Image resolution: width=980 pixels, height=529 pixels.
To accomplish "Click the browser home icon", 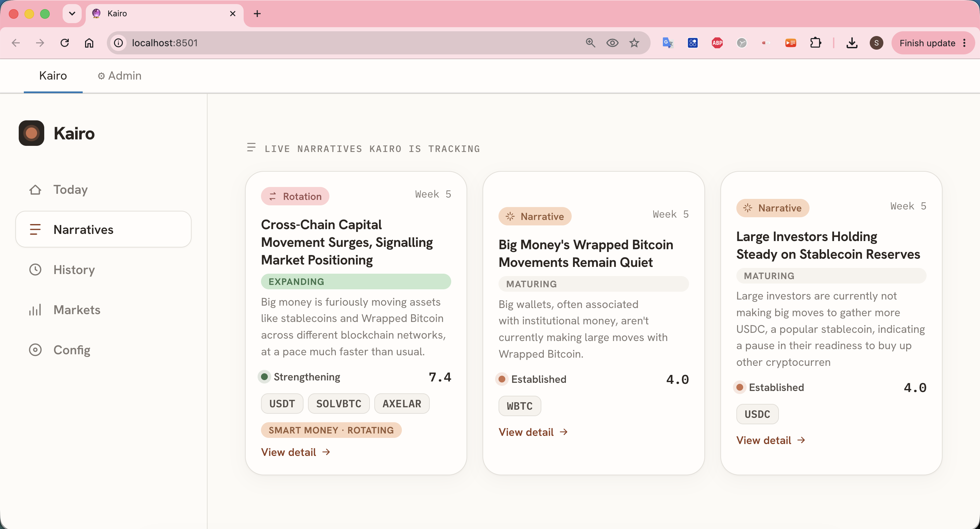I will [89, 42].
